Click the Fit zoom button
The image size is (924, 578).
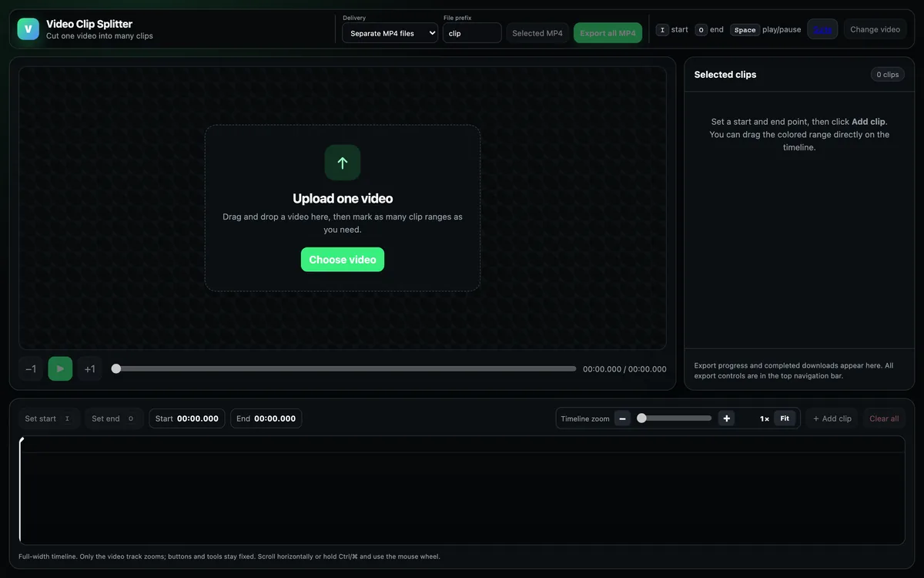click(x=785, y=418)
